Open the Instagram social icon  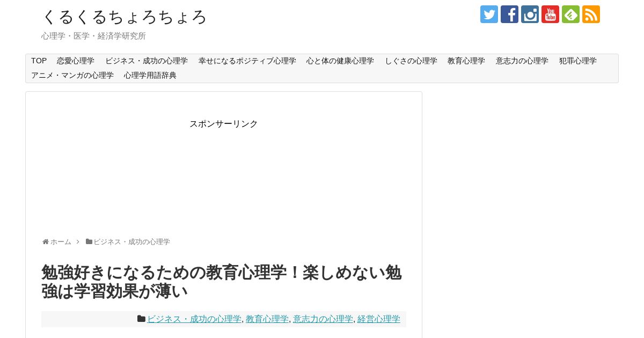(x=530, y=14)
